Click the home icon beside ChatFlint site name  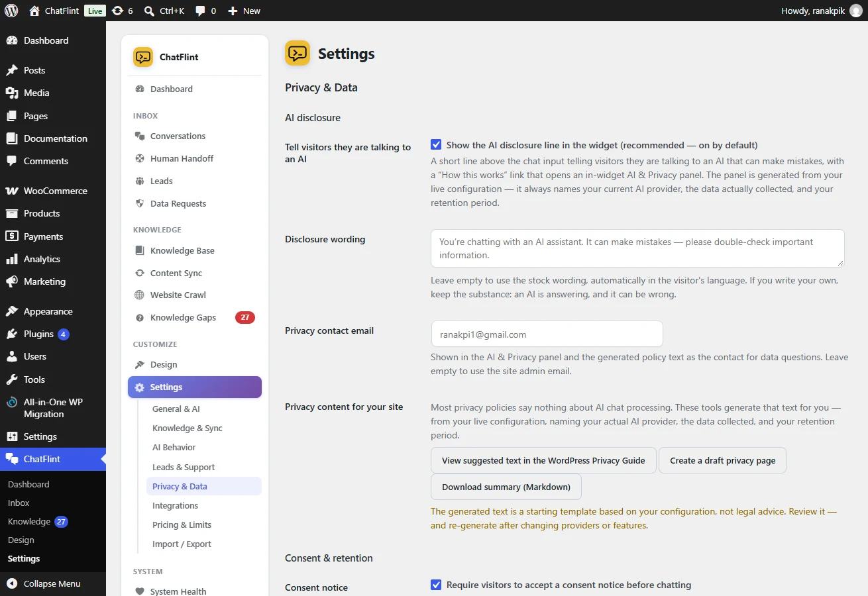tap(34, 11)
